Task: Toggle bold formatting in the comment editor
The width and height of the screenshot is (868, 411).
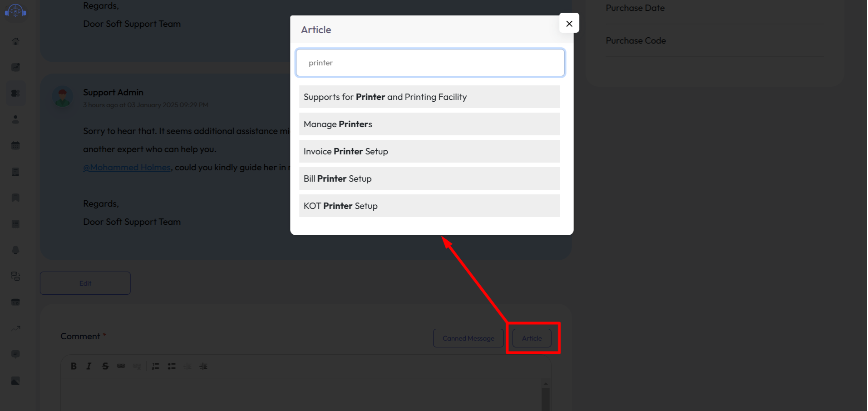Action: (74, 366)
